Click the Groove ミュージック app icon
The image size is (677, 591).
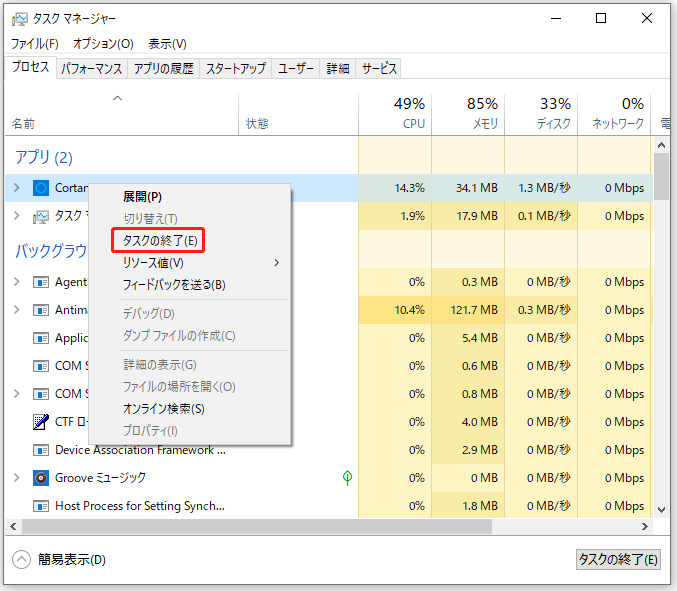point(41,478)
